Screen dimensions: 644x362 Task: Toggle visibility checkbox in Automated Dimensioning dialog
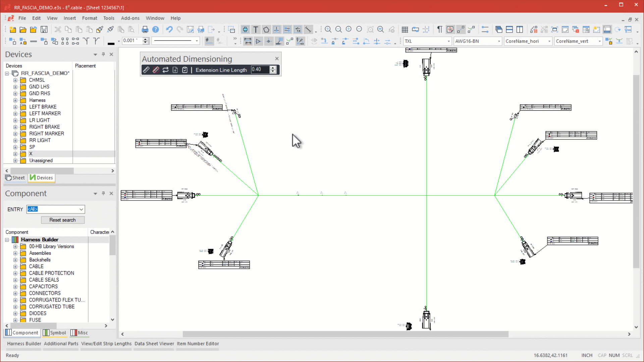185,69
